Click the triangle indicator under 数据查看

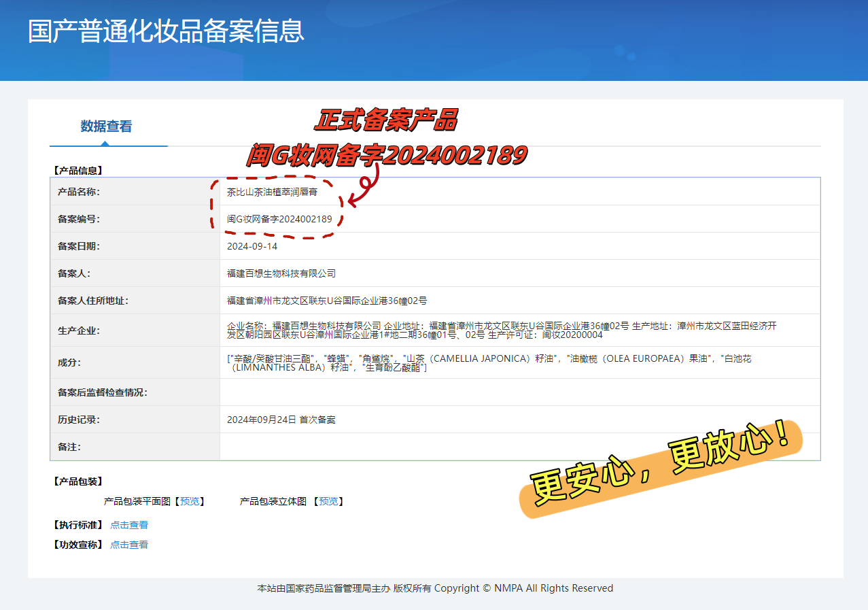coord(105,143)
